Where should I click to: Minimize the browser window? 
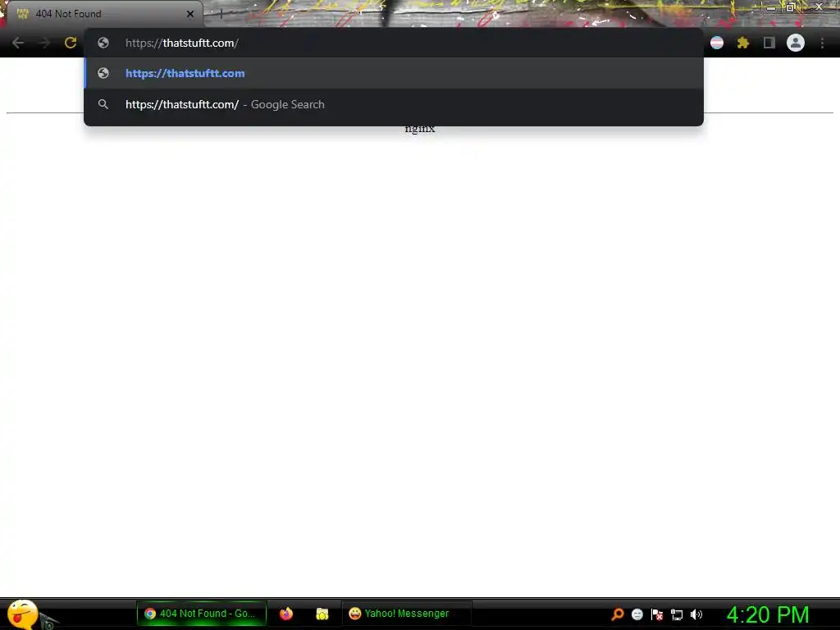pyautogui.click(x=771, y=7)
